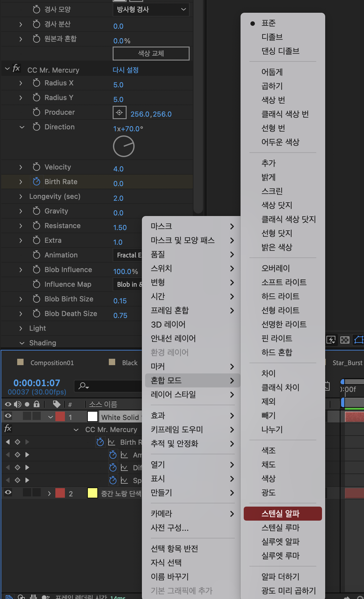Collapse CC Mr. Mercury in the timeline
This screenshot has width=364, height=599.
(76, 430)
